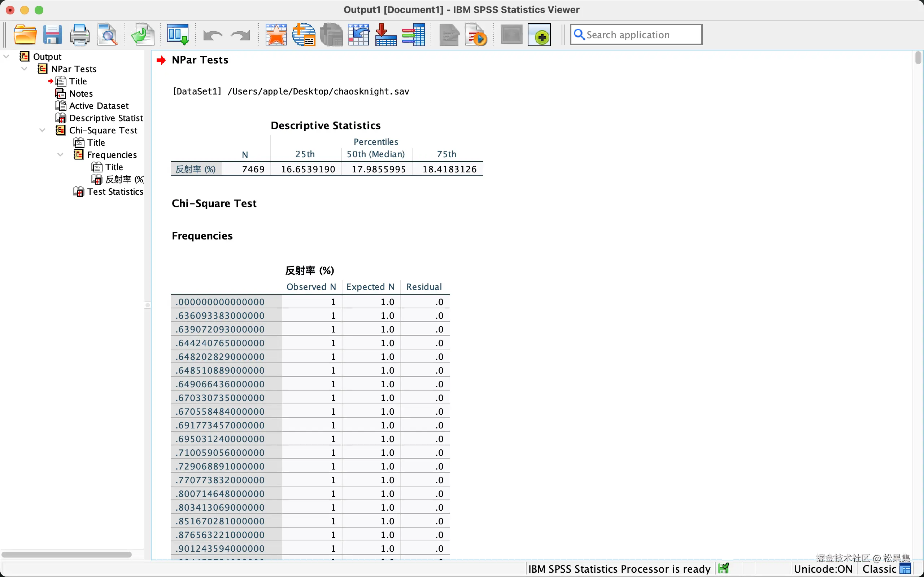924x577 pixels.
Task: Click the Redo arrow icon
Action: (x=240, y=35)
